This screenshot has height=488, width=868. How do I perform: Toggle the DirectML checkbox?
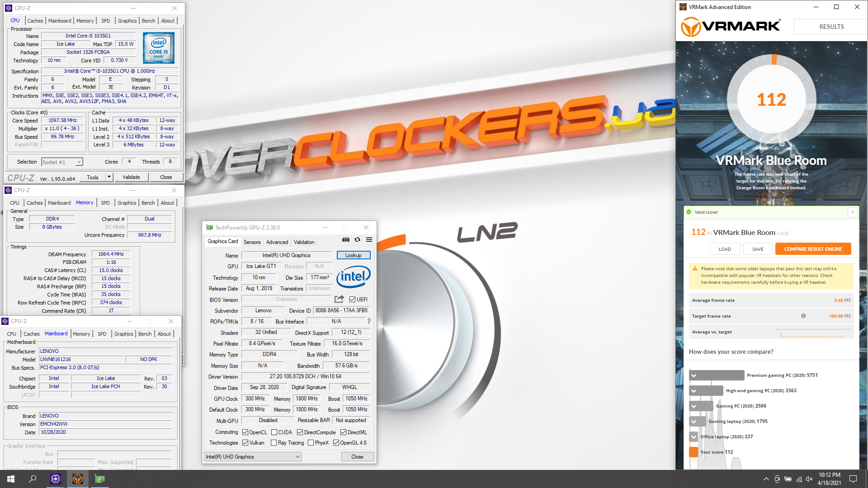[x=343, y=432]
